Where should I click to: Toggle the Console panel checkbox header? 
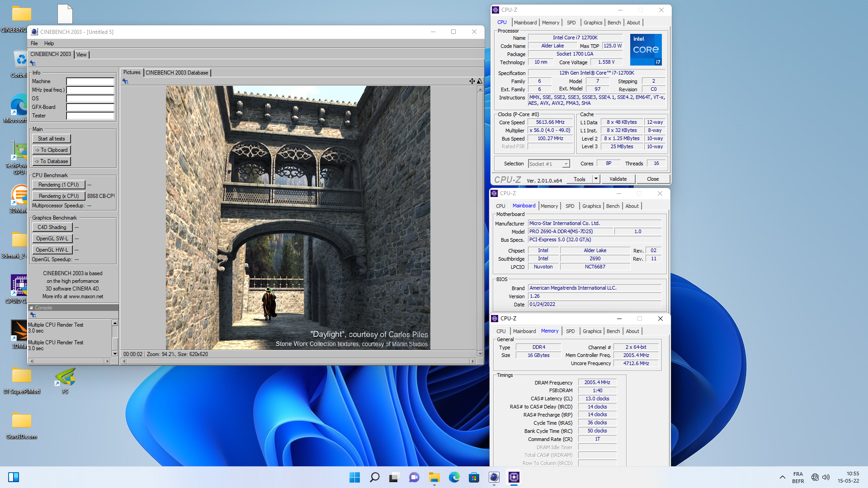(32, 308)
